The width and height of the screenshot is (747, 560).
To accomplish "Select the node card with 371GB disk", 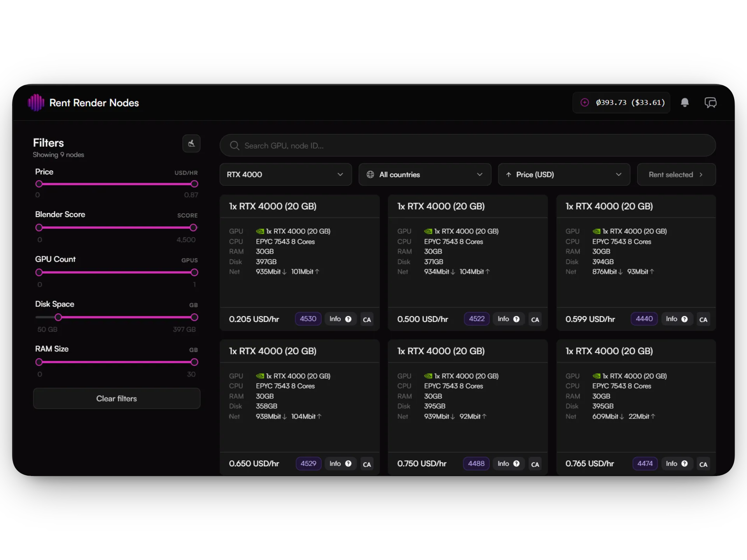I will pos(468,263).
